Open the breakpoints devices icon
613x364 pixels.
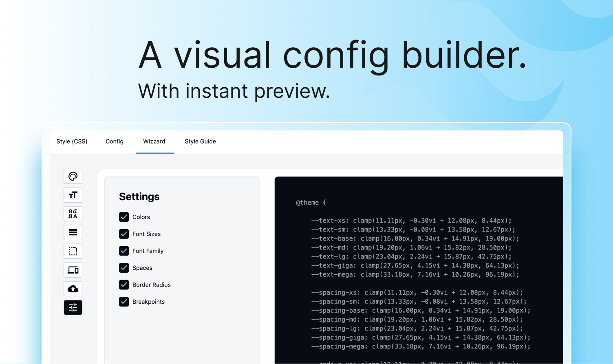click(x=73, y=270)
